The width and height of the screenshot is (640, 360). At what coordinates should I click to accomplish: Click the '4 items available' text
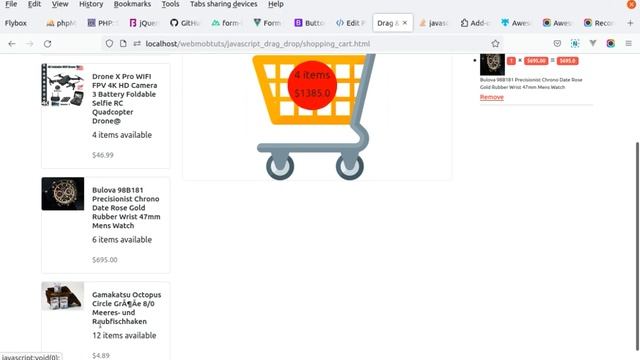click(x=122, y=135)
